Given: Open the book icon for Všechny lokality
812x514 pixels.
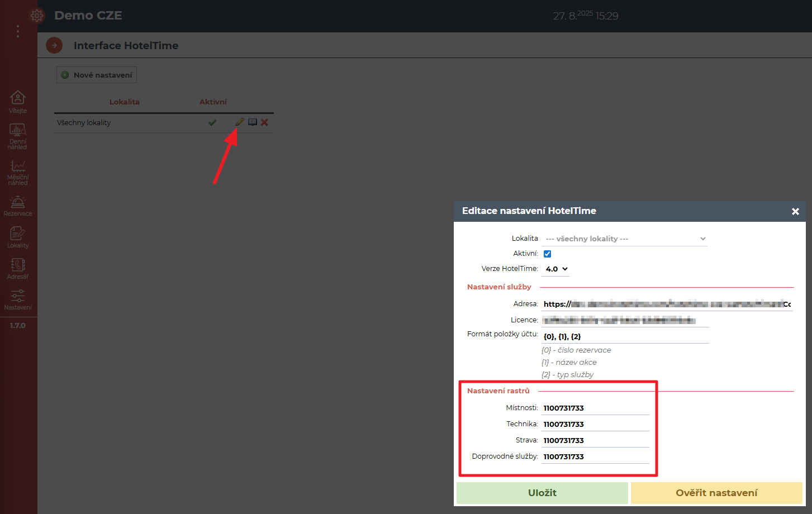Looking at the screenshot, I should 253,122.
